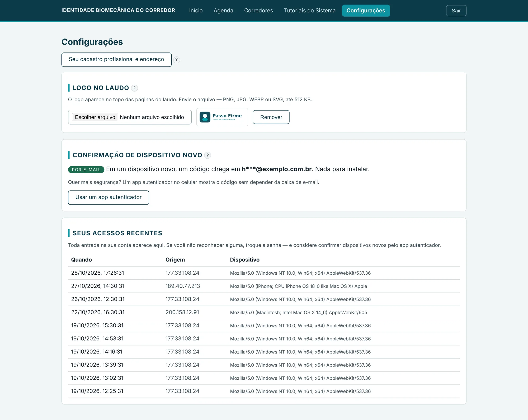Open help icon for Confirmação de Dispositivo Novo
Viewport: 528px width, 420px height.
click(208, 155)
